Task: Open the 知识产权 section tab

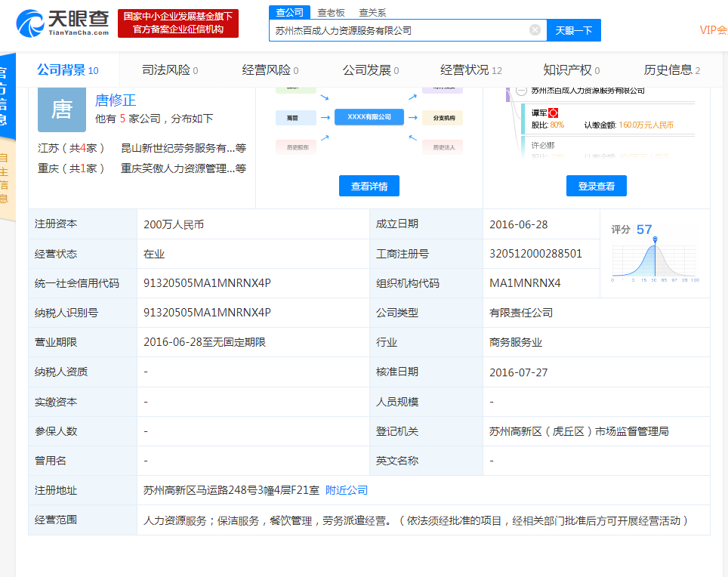Action: [x=572, y=70]
